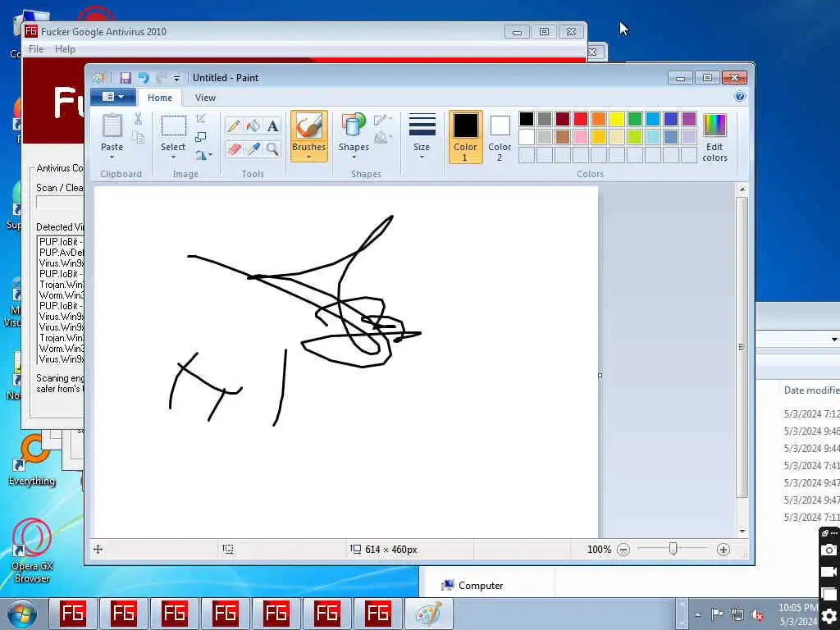Expand the Select dropdown arrow
The height and width of the screenshot is (630, 840).
[x=174, y=157]
